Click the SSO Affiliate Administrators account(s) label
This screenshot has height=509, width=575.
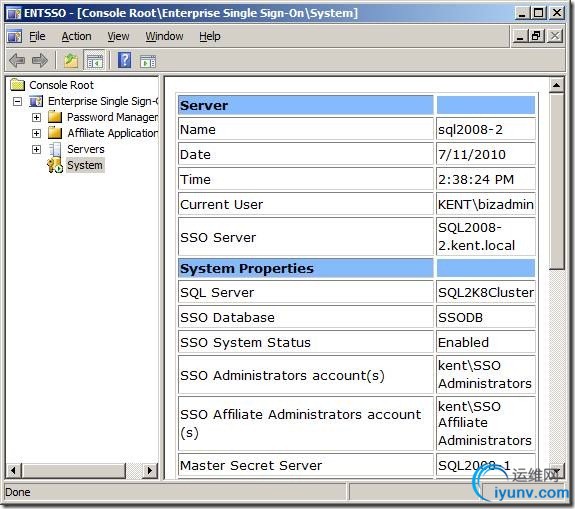(301, 423)
